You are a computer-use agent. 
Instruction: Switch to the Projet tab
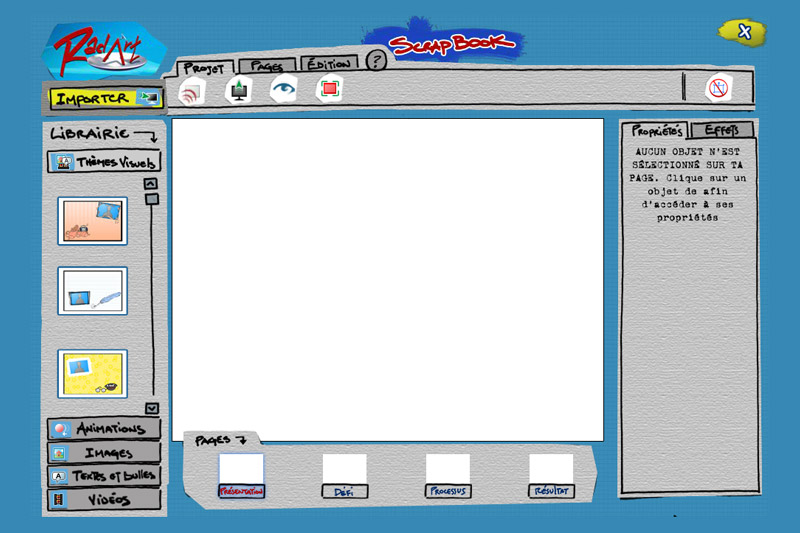tap(204, 67)
